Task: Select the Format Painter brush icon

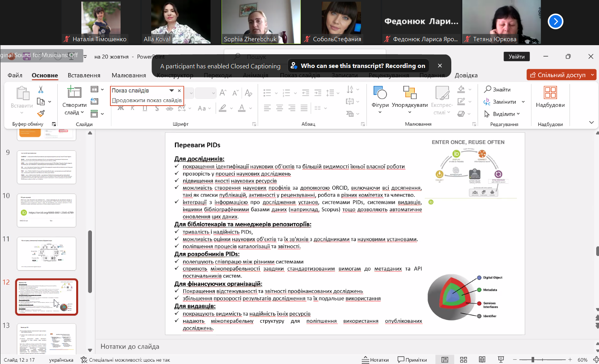Action: pos(41,113)
